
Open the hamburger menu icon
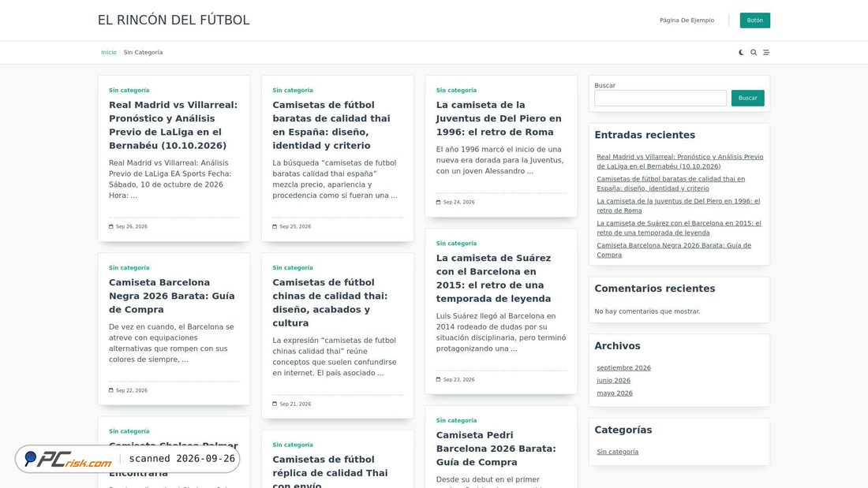click(766, 53)
